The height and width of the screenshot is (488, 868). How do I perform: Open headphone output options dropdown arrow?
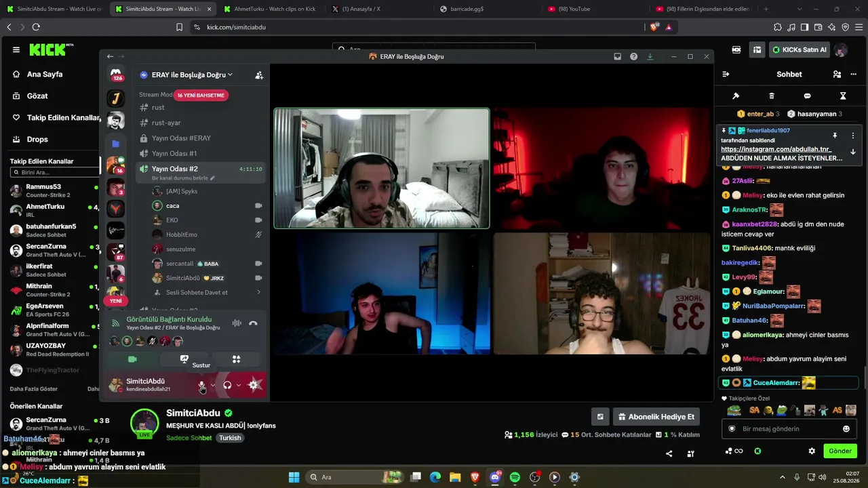[239, 385]
